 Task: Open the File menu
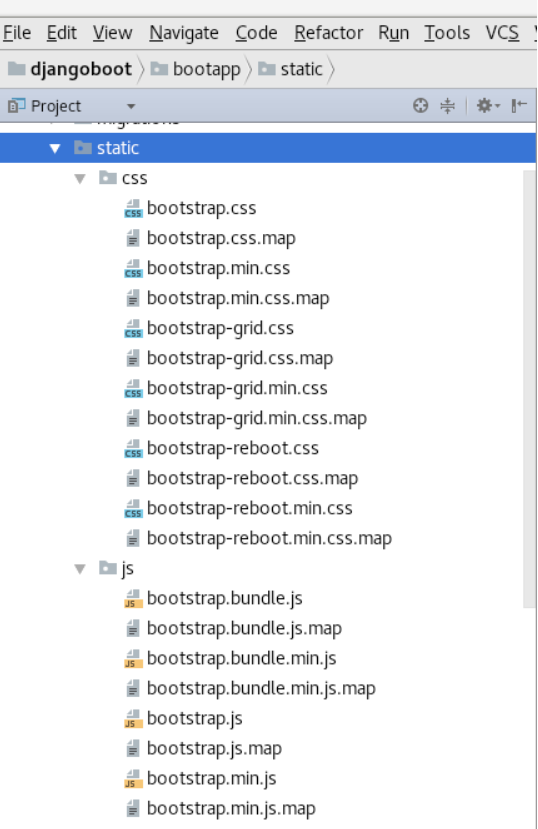click(x=17, y=33)
